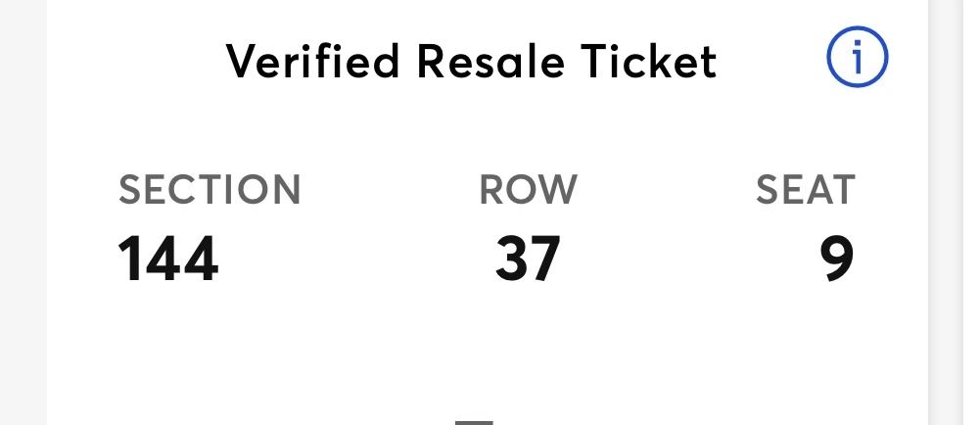Click the last digit "4" of section 144
Viewport: 980px width, 425px height.
click(x=201, y=260)
